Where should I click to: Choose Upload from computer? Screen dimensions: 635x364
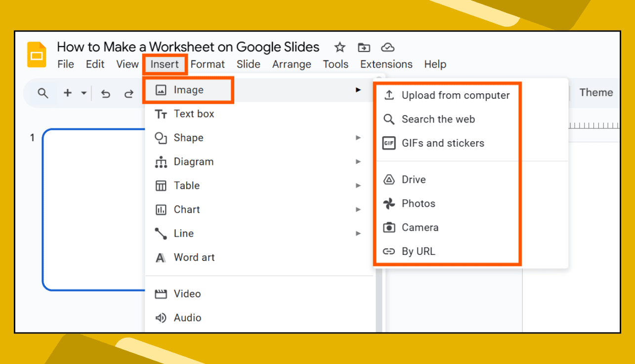pos(456,95)
